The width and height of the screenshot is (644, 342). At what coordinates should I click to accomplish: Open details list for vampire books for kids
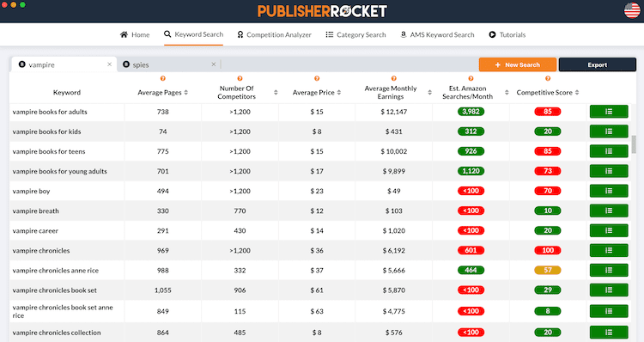(609, 131)
